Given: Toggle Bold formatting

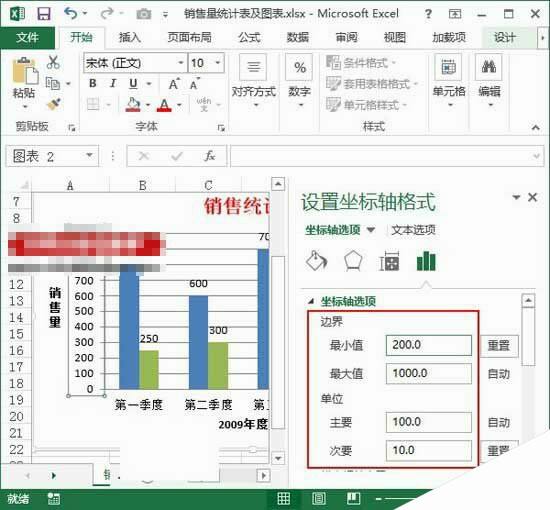Looking at the screenshot, I should pyautogui.click(x=93, y=84).
